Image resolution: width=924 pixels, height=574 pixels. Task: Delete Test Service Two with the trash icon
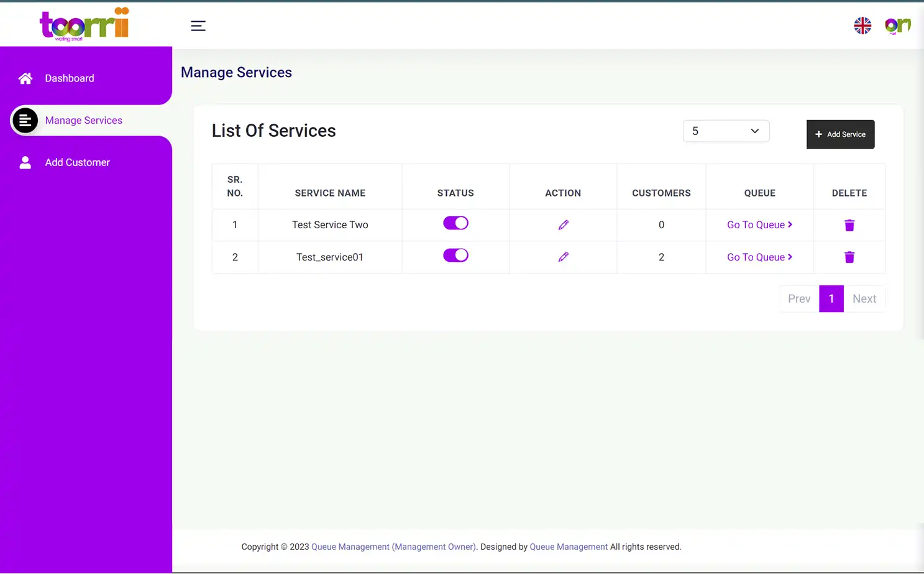click(x=849, y=225)
